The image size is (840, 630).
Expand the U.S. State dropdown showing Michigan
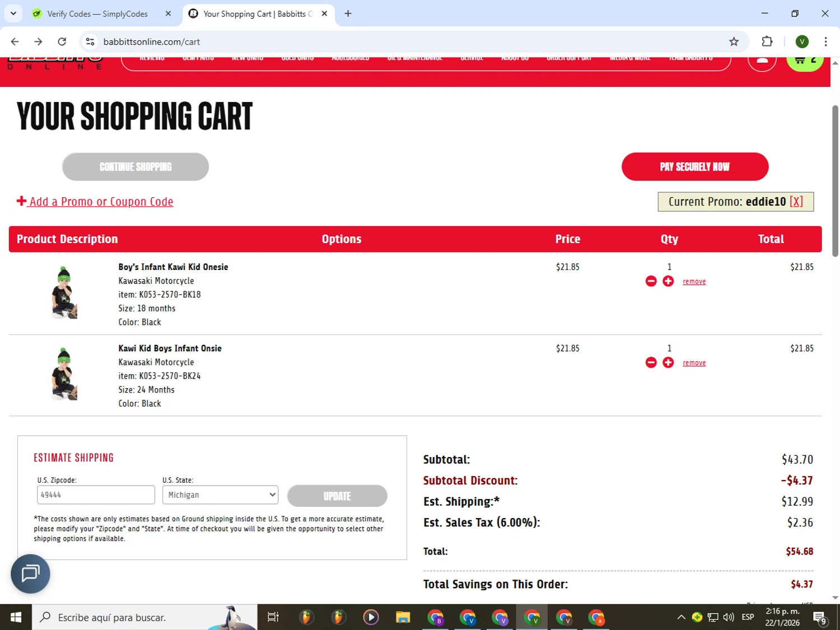(x=220, y=495)
